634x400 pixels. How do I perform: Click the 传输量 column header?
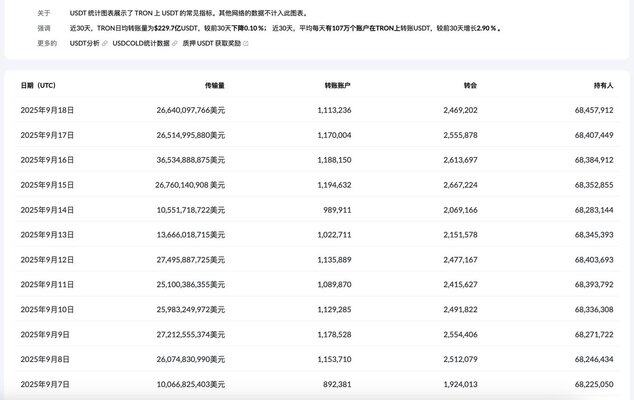point(215,85)
